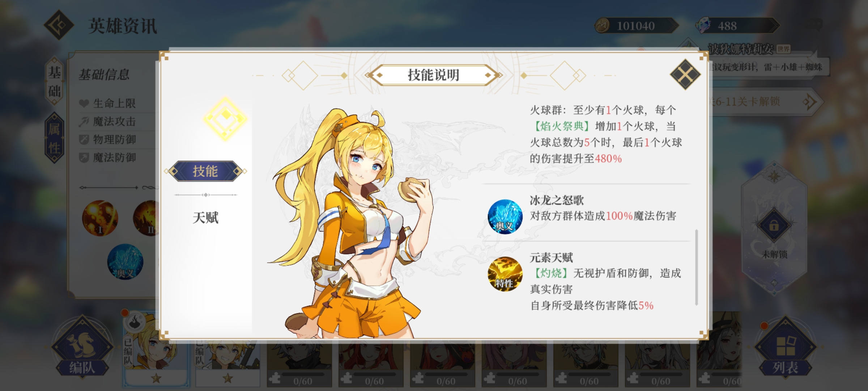Tap the gold coin currency icon
The image size is (868, 391).
[603, 26]
